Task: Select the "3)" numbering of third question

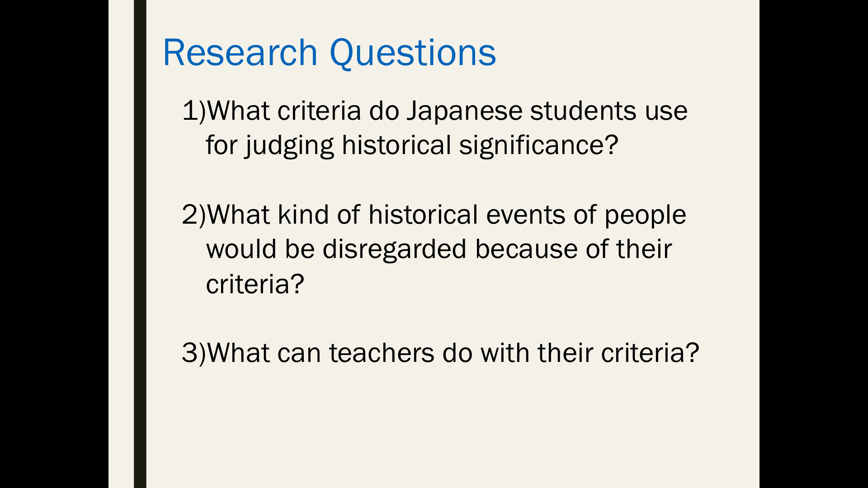Action: [x=194, y=353]
